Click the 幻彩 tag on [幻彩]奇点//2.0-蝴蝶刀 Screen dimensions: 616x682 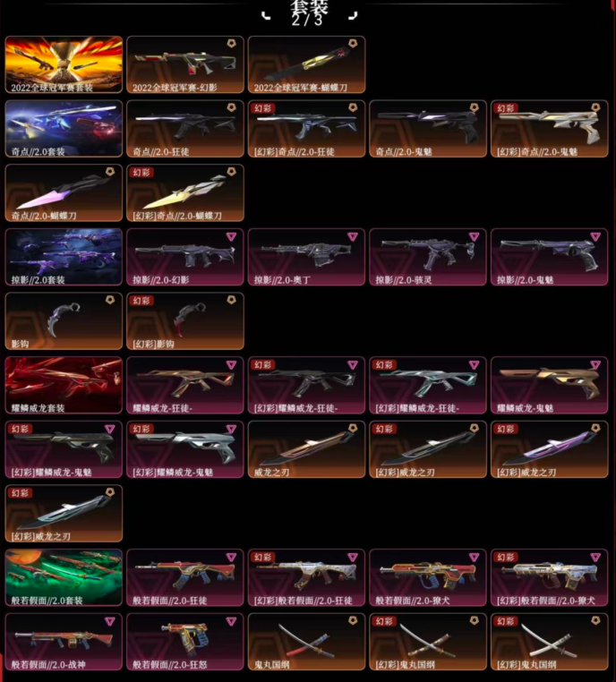[141, 172]
